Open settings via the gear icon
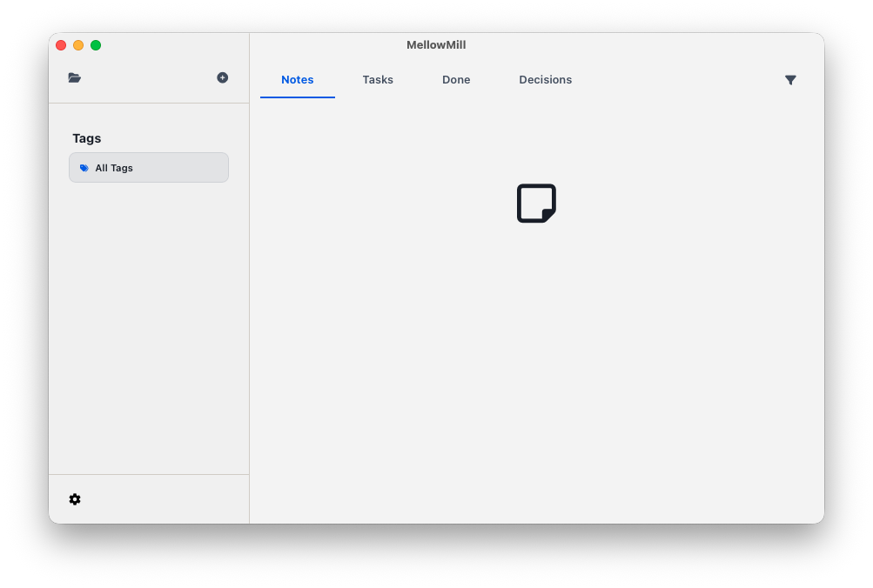This screenshot has height=588, width=873. click(75, 499)
